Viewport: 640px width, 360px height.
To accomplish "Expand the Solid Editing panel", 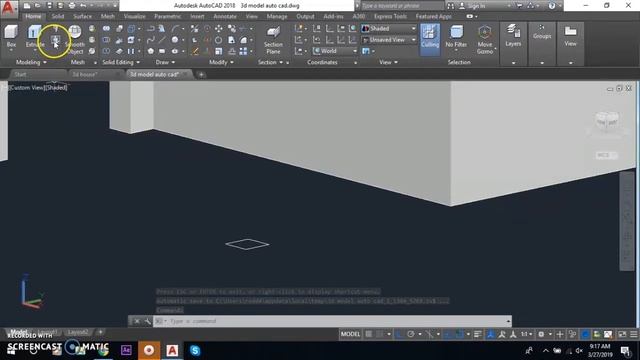I will coord(121,62).
